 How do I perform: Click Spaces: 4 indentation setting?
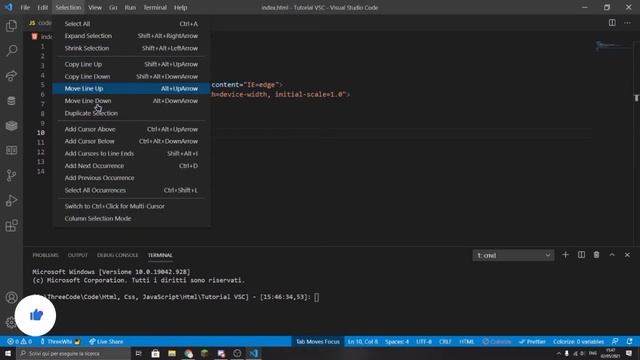397,342
